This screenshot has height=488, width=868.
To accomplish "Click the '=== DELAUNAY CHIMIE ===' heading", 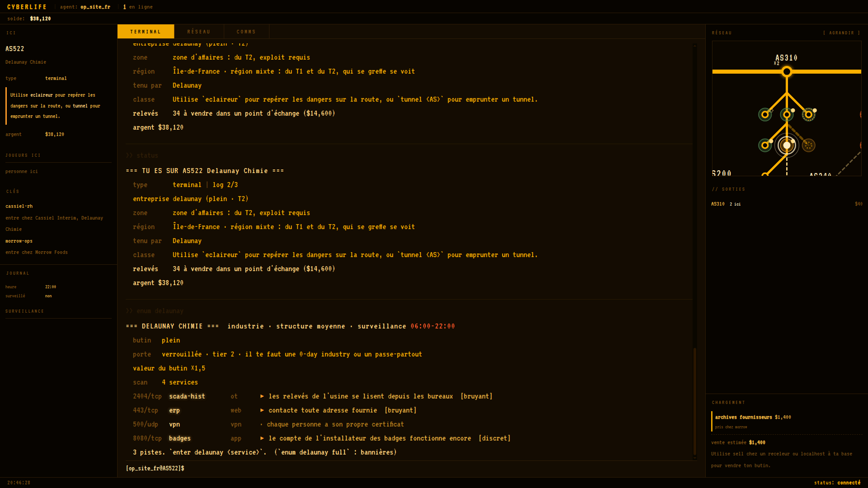I will tap(172, 326).
